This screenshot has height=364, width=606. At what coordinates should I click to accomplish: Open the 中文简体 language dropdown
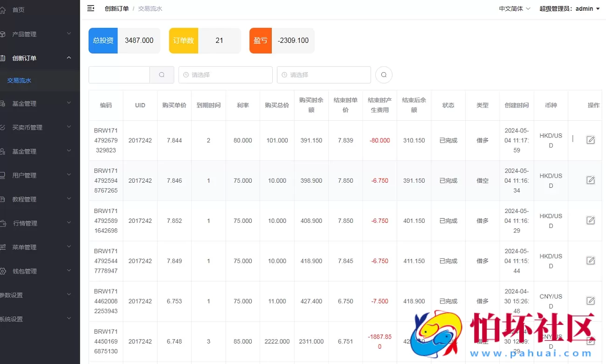[514, 8]
